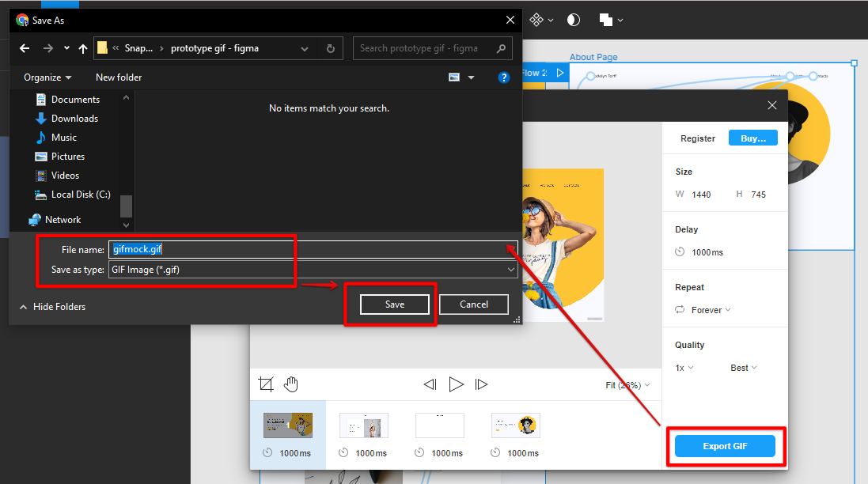Click the crop tool icon
The image size is (868, 484).
point(266,384)
